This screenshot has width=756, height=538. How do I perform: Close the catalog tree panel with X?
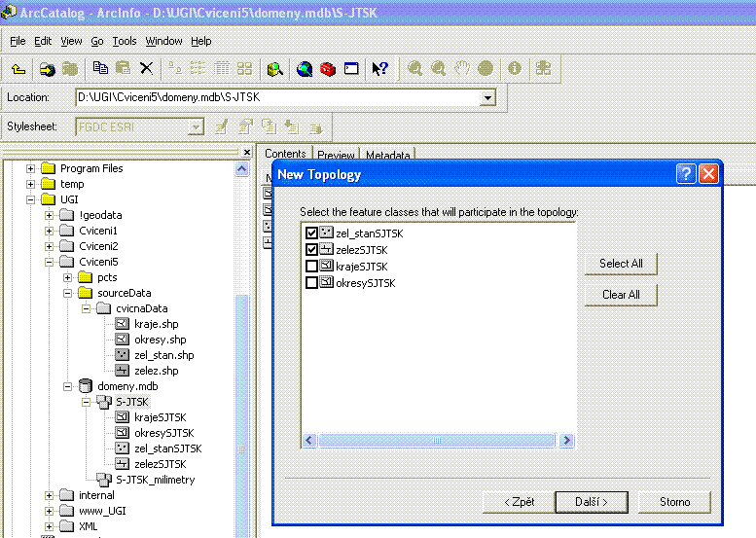tap(247, 153)
